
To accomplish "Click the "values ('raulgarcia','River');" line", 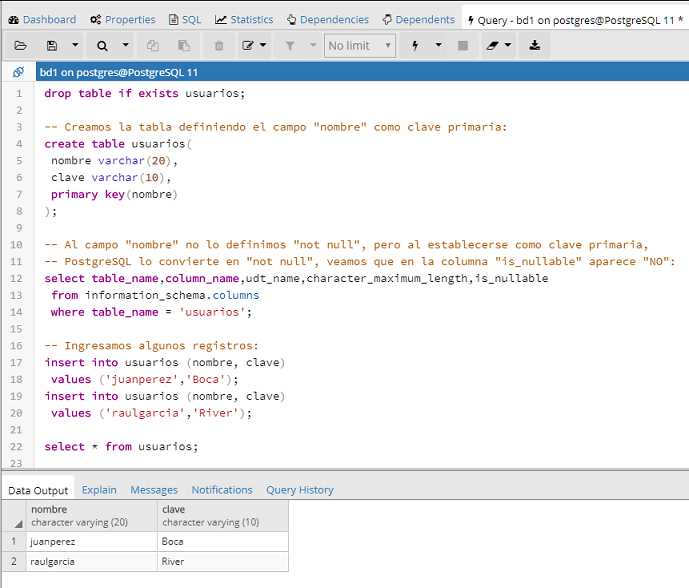I will coord(152,413).
